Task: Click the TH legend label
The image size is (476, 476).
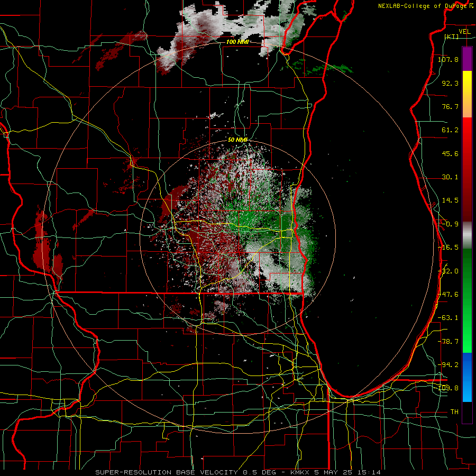Action: point(454,412)
